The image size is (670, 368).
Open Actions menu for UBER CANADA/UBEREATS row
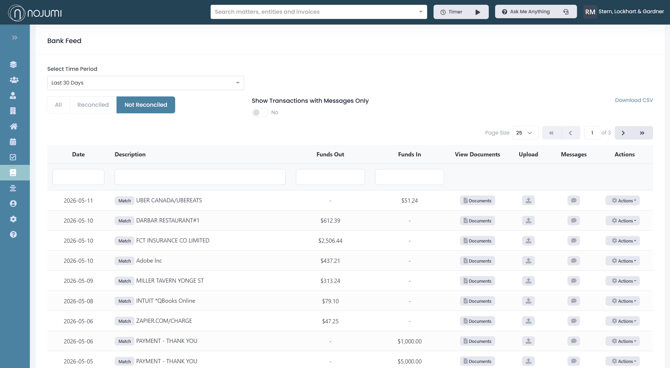tap(623, 200)
